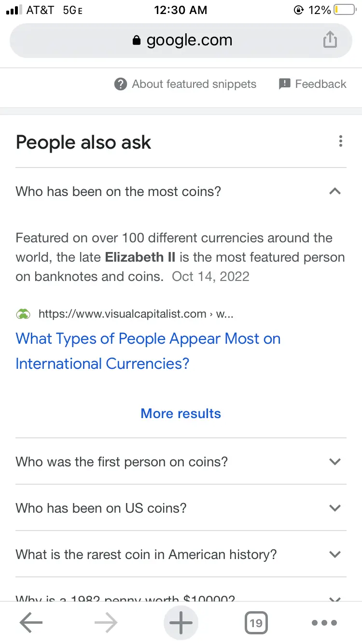The height and width of the screenshot is (644, 362).
Task: Open the tab switcher showing 19 tabs
Action: coord(256,623)
